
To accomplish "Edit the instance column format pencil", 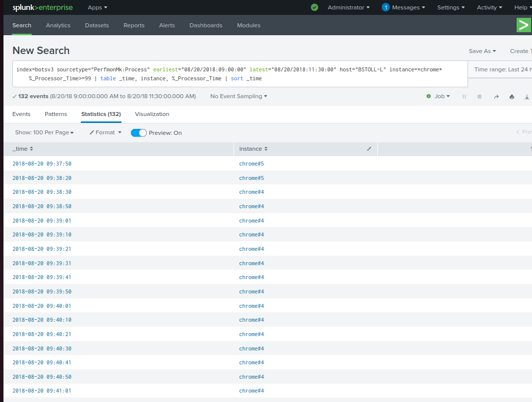I will pos(369,149).
